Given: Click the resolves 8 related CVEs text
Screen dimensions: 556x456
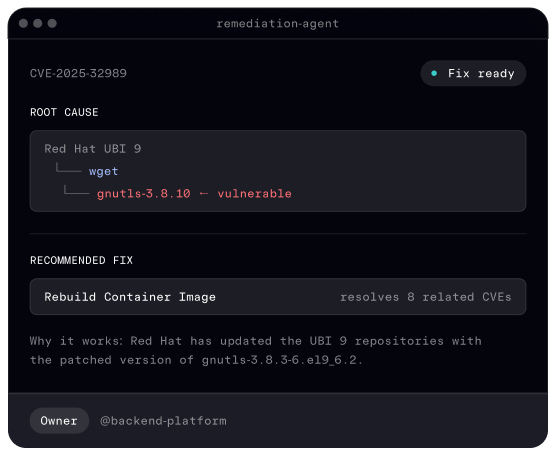Looking at the screenshot, I should tap(426, 297).
